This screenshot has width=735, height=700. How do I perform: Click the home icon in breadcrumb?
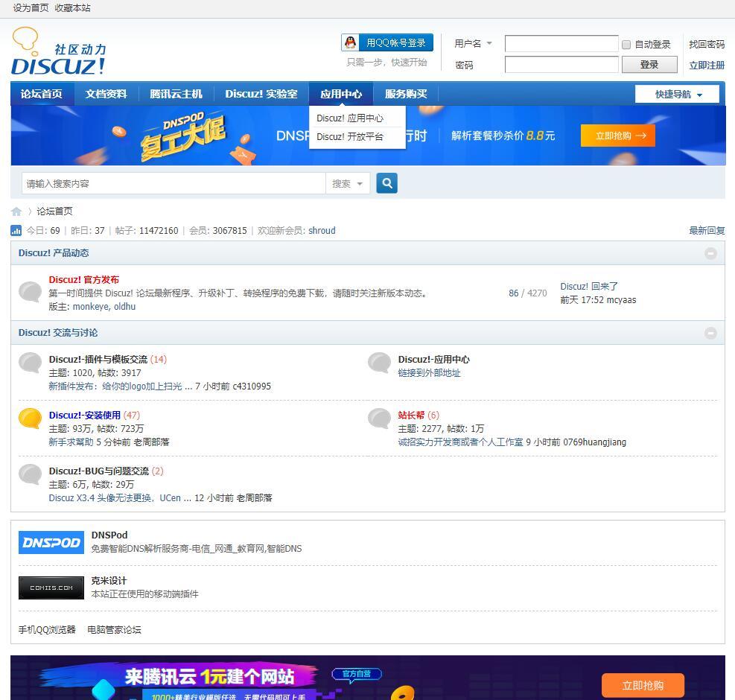tap(16, 211)
